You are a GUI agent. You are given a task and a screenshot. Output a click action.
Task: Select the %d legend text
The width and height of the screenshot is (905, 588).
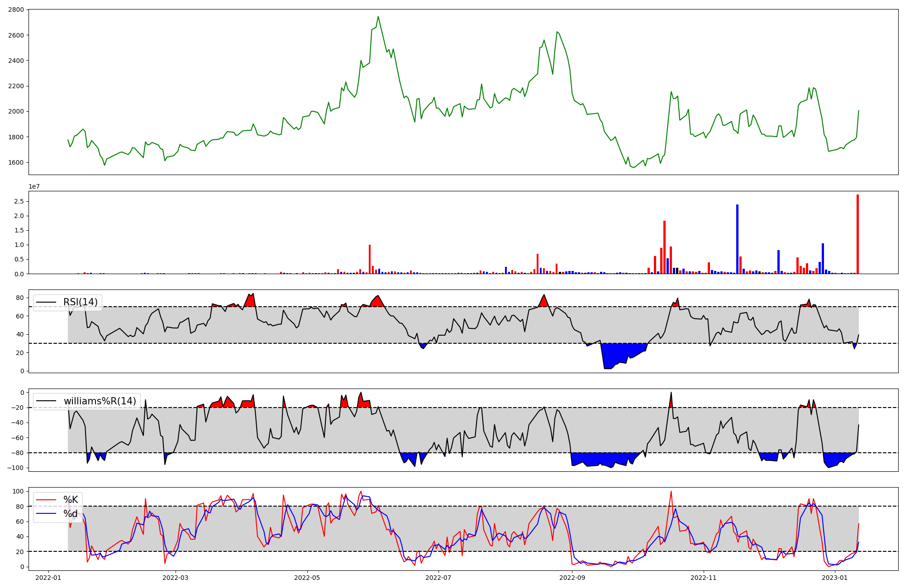[70, 513]
